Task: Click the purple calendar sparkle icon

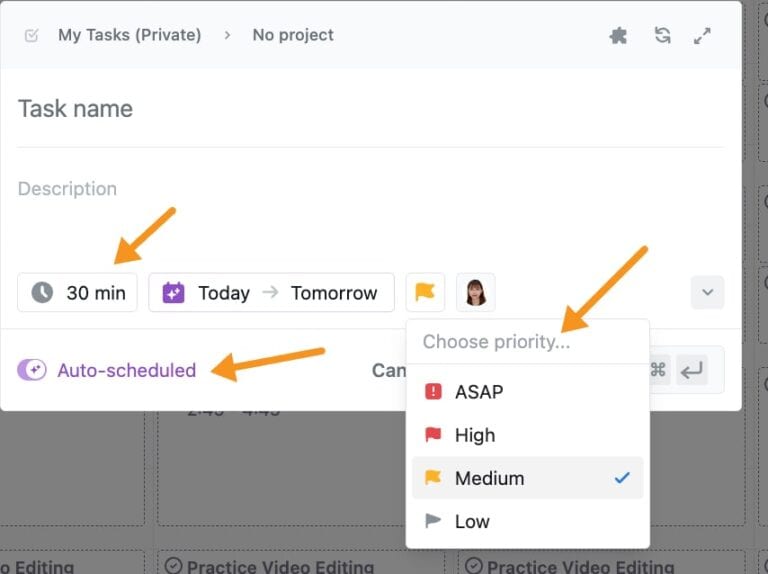Action: [174, 292]
